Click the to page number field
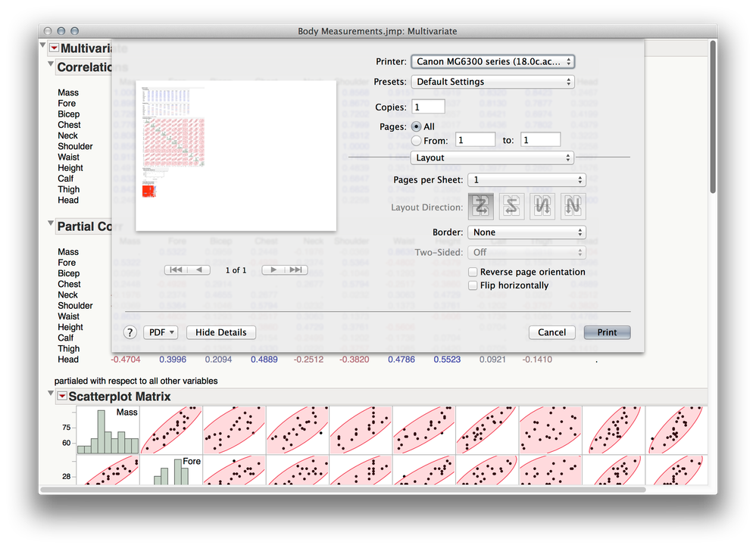Screen dimensions: 756x548 point(540,139)
